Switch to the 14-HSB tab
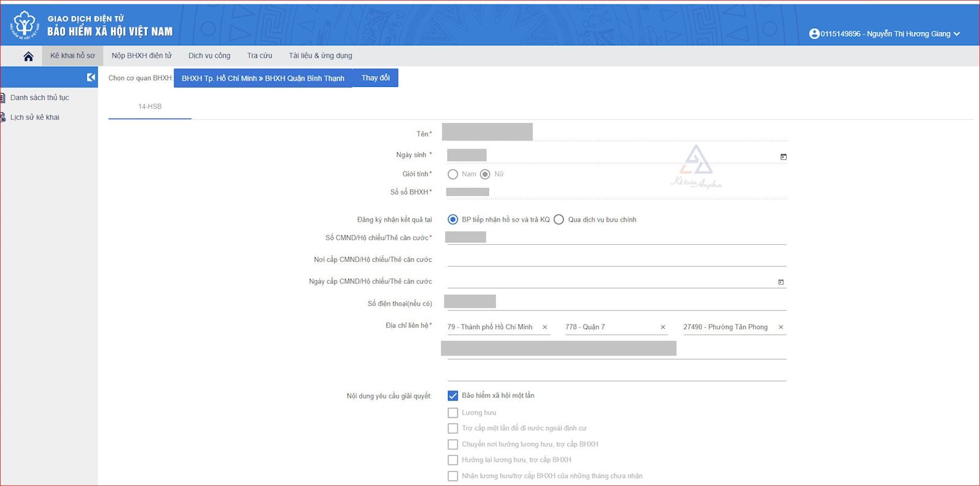This screenshot has height=486, width=980. click(x=150, y=107)
